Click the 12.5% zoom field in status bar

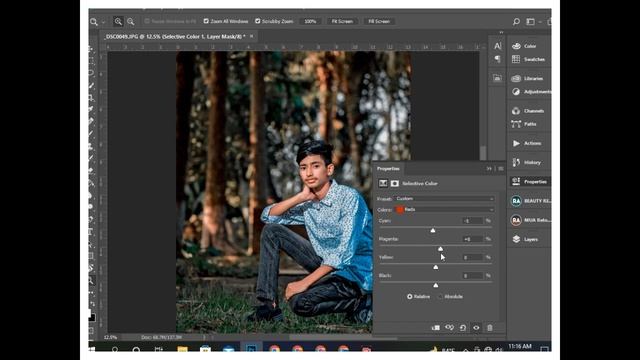tap(110, 338)
